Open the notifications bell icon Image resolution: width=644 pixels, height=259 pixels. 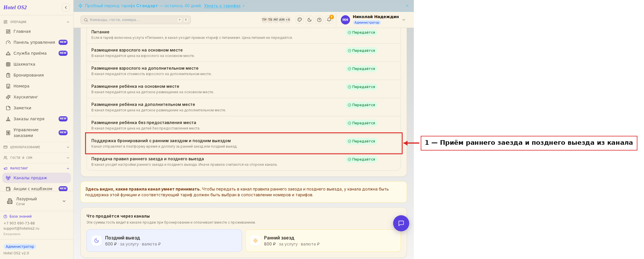point(329,20)
